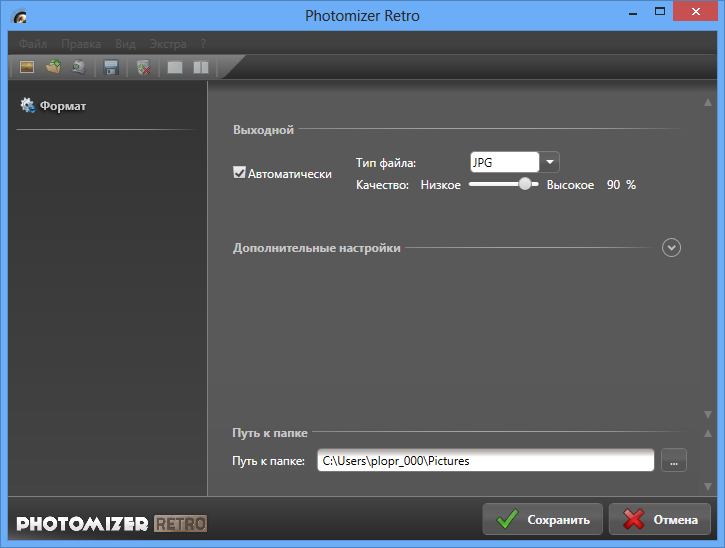Viewport: 725px width, 548px height.
Task: Open the Вид menu
Action: pos(125,44)
